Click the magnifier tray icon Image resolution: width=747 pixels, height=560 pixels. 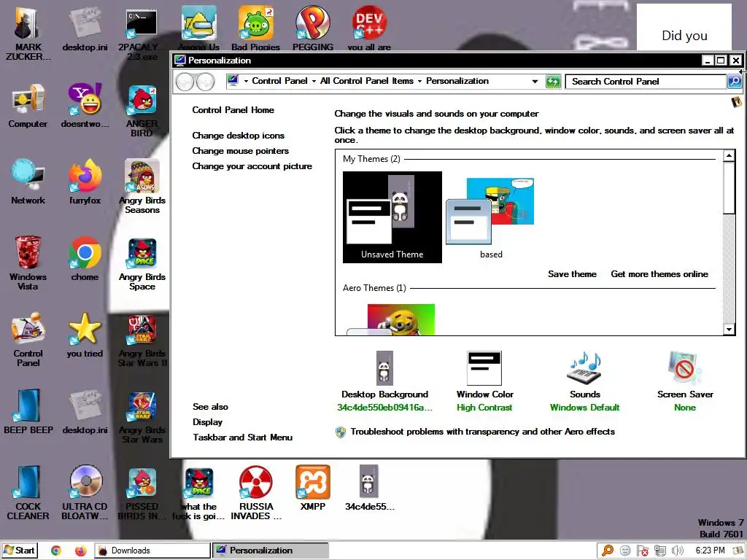[608, 551]
